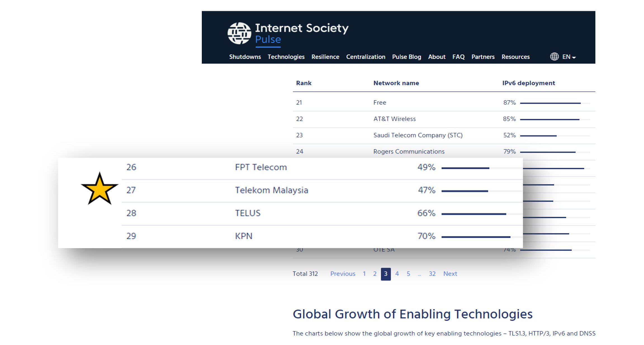Select page 5 in the pagination
Image resolution: width=644 pixels, height=345 pixels.
(408, 274)
